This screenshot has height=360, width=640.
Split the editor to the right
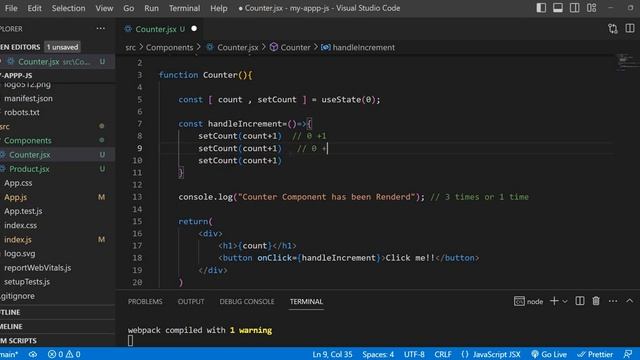click(630, 29)
